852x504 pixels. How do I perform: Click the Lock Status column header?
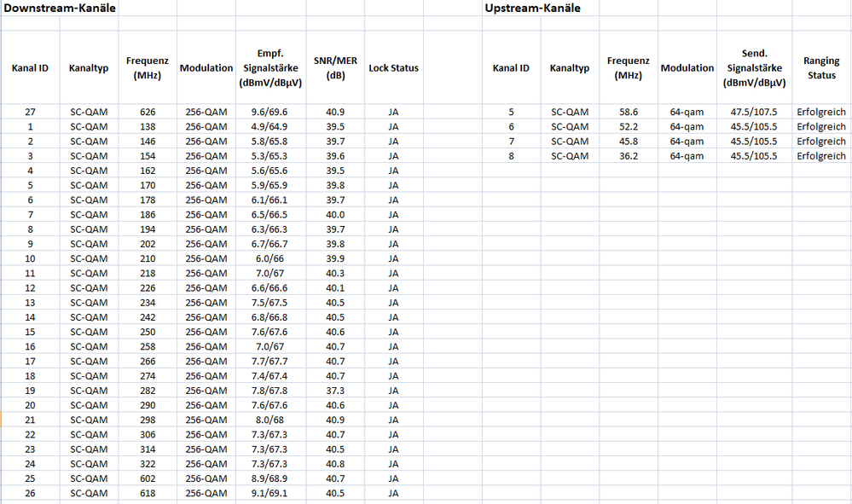click(393, 68)
